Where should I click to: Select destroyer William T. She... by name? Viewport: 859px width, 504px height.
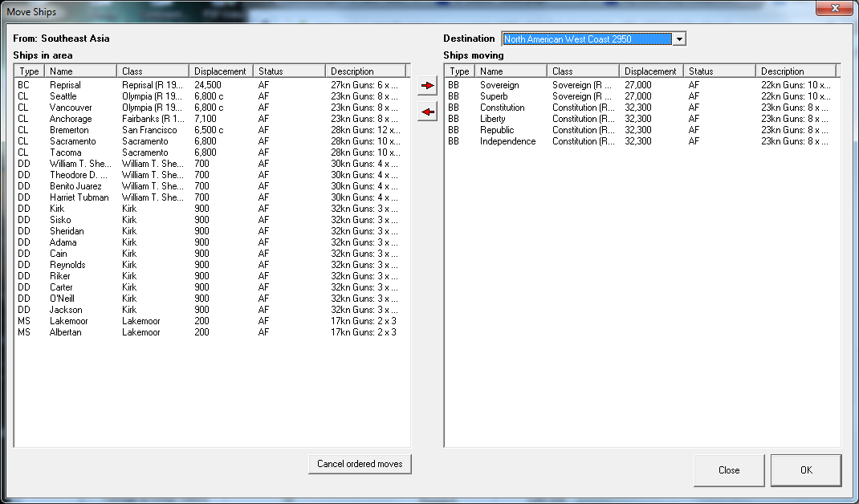pos(80,164)
